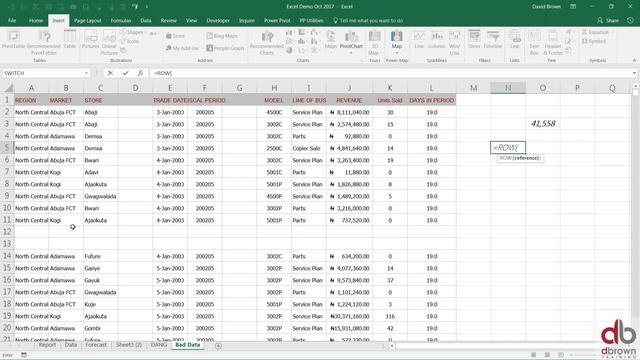Switch to the Formulas tab
Image resolution: width=640 pixels, height=360 pixels.
click(x=121, y=20)
